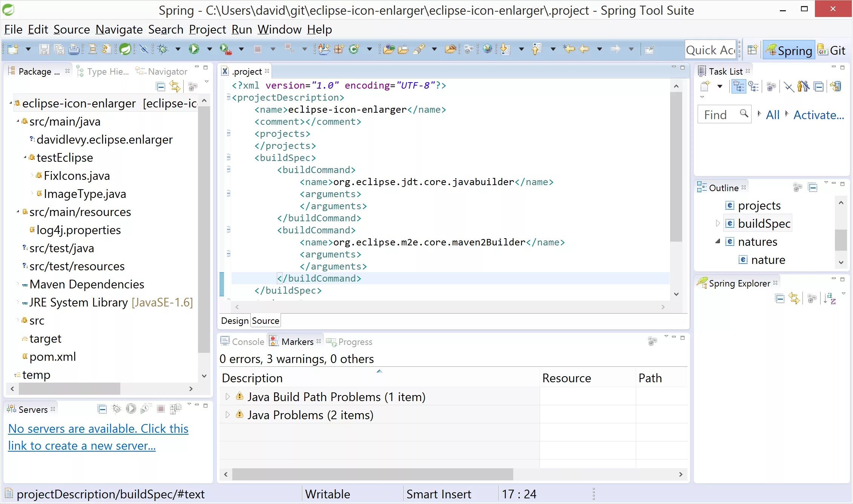
Task: Click the green Spring dashboard icon in toolbar
Action: [x=125, y=49]
